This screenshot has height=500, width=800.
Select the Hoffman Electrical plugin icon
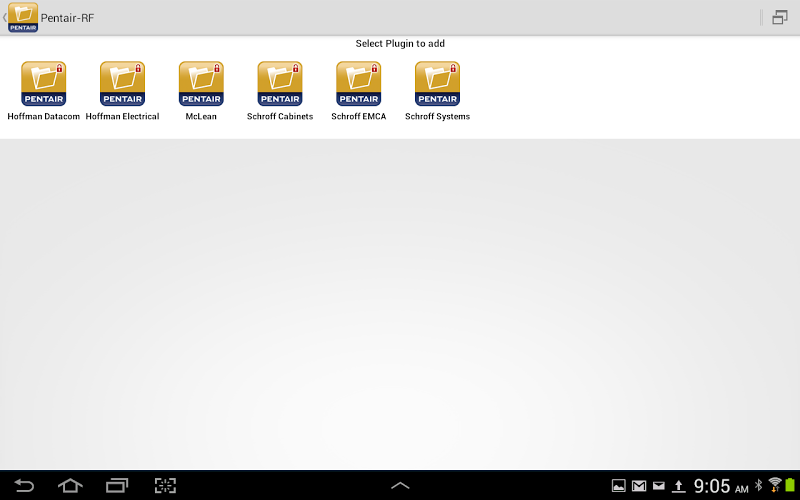click(x=122, y=84)
